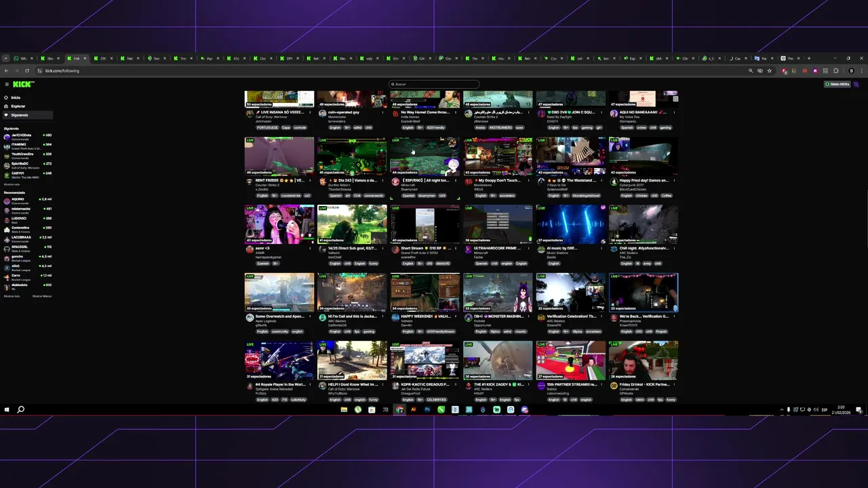Click the goncho avatar icon
Screen dimensions: 868x488
coord(7,258)
